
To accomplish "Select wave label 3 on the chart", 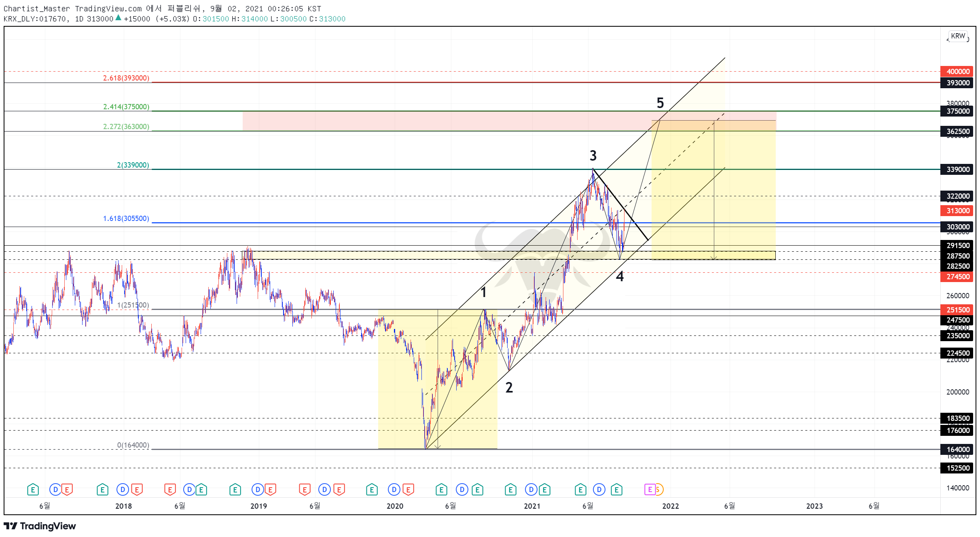I will point(593,155).
